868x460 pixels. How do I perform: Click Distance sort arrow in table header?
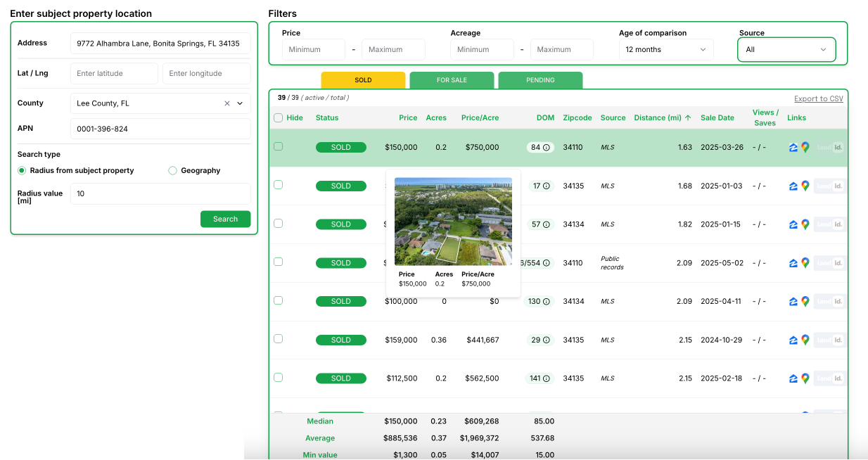688,118
